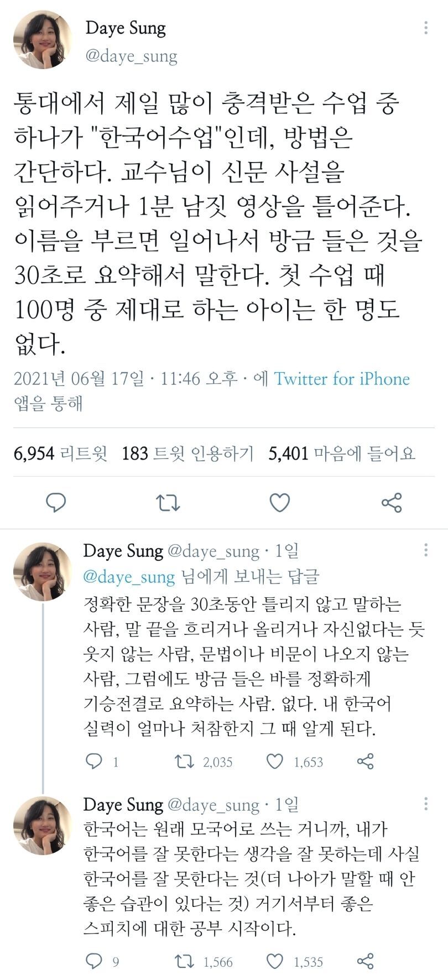The height and width of the screenshot is (980, 448).
Task: Click Daye Sung's display name
Action: point(125,28)
